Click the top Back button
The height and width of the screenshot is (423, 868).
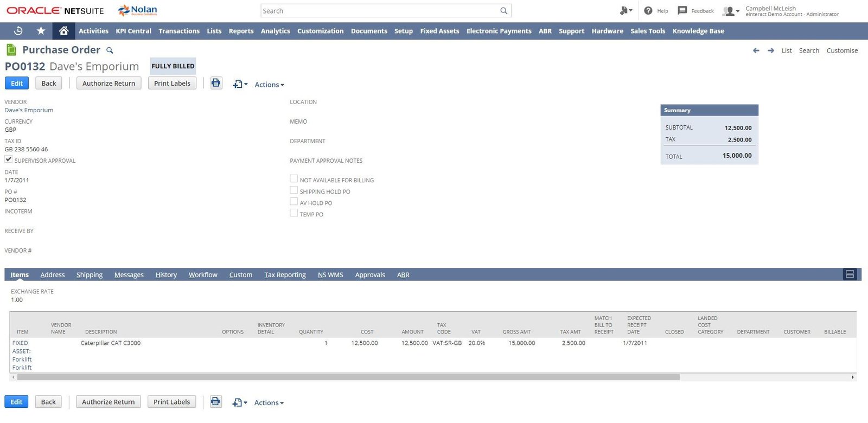[x=49, y=83]
